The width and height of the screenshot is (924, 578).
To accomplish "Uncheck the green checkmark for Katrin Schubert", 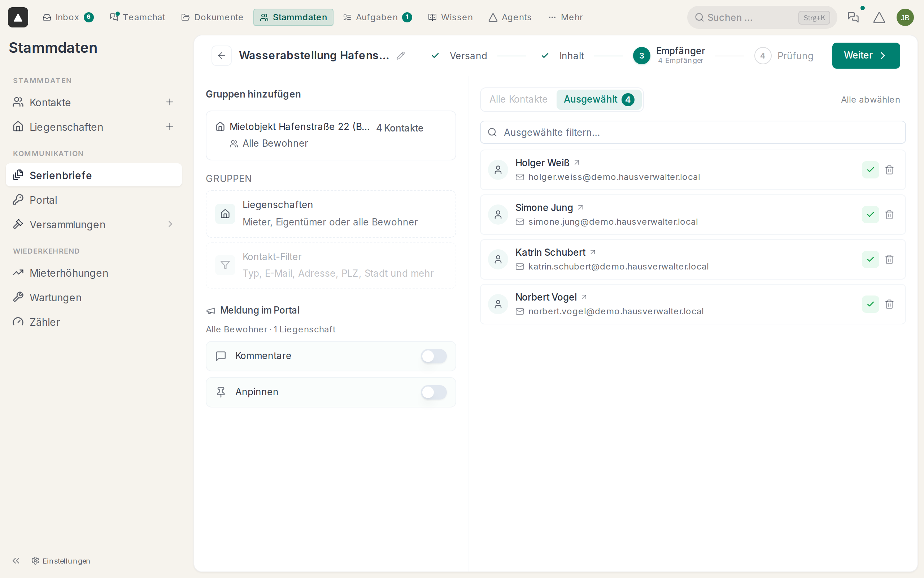I will tap(870, 259).
